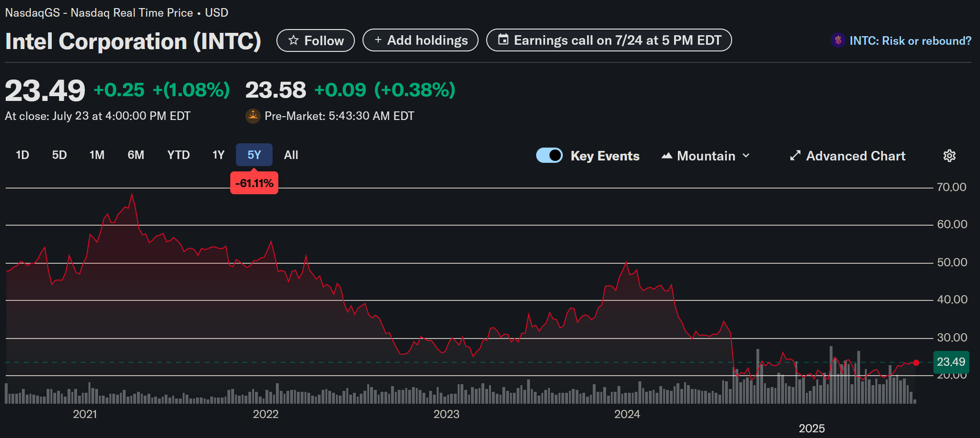980x438 pixels.
Task: Click the 40.00 y-axis label
Action: (x=952, y=299)
